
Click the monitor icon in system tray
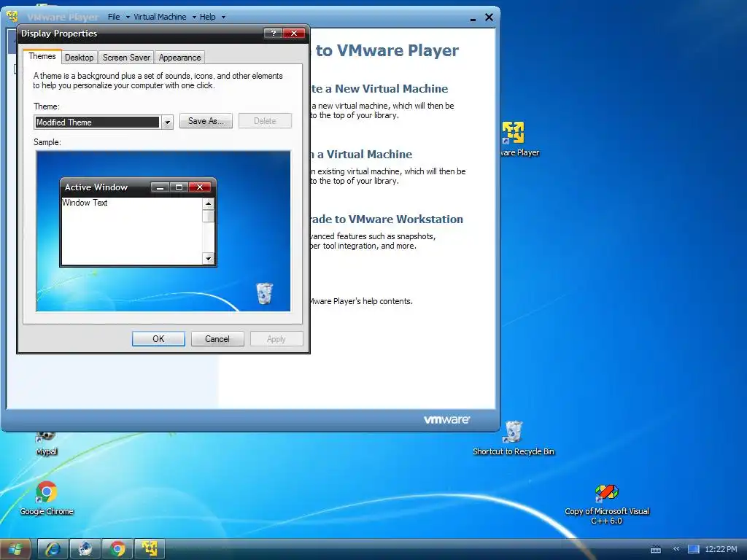pos(694,550)
